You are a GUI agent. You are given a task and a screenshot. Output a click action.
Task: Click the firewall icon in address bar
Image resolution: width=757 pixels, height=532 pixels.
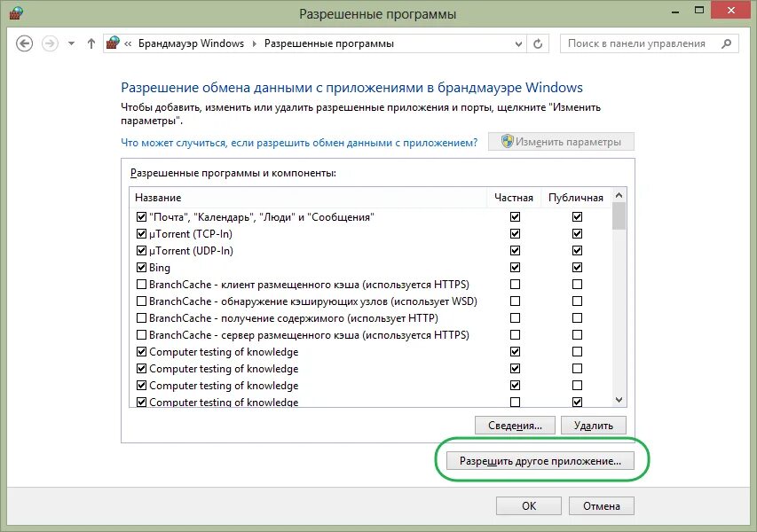point(113,43)
